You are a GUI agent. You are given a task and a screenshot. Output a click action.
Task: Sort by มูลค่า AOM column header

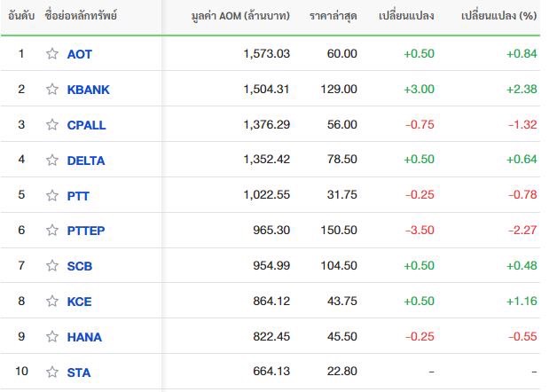pyautogui.click(x=240, y=16)
